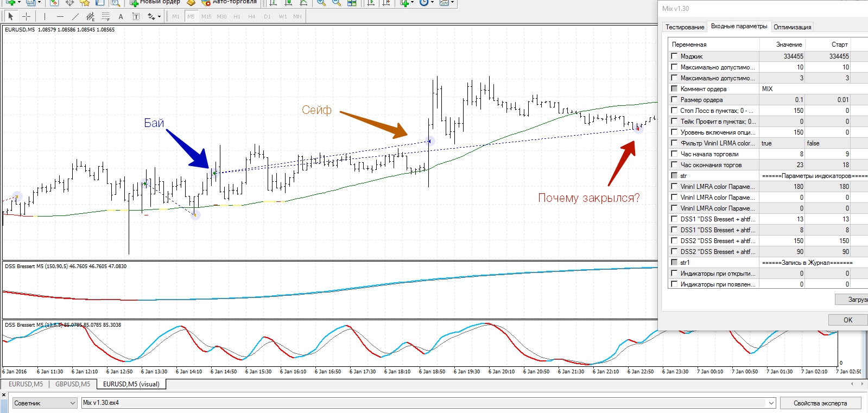Pick the horizontal line drawing tool

tap(60, 16)
